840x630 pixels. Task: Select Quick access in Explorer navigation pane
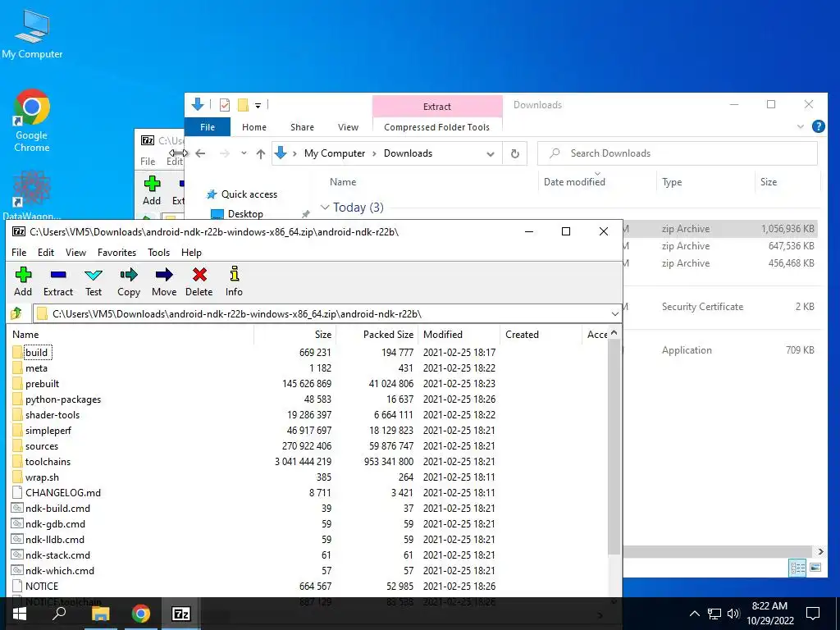click(x=249, y=194)
